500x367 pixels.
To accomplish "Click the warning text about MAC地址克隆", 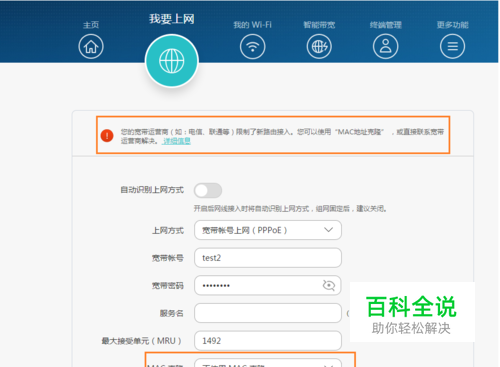I will (282, 136).
